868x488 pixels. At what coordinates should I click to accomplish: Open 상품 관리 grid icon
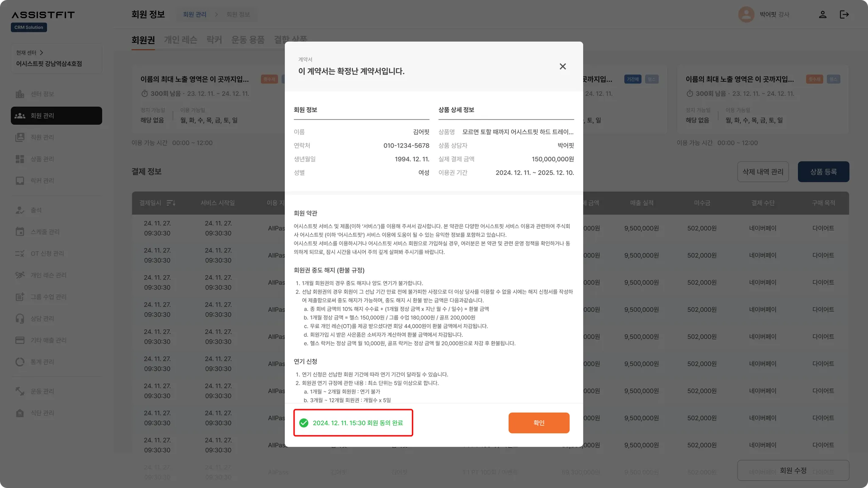20,159
